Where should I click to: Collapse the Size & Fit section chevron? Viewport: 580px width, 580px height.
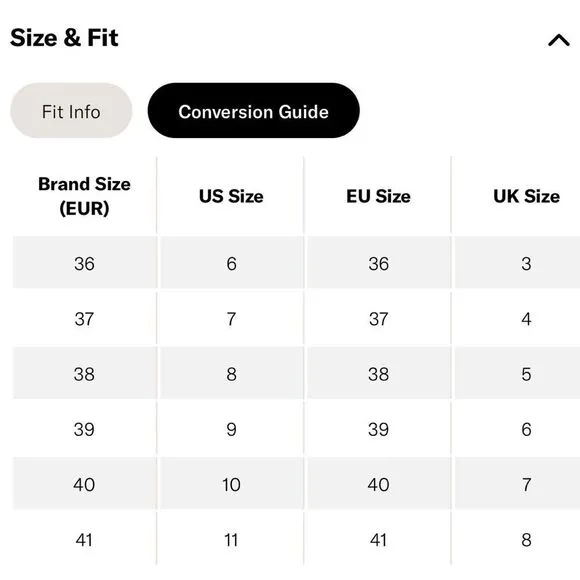[559, 40]
